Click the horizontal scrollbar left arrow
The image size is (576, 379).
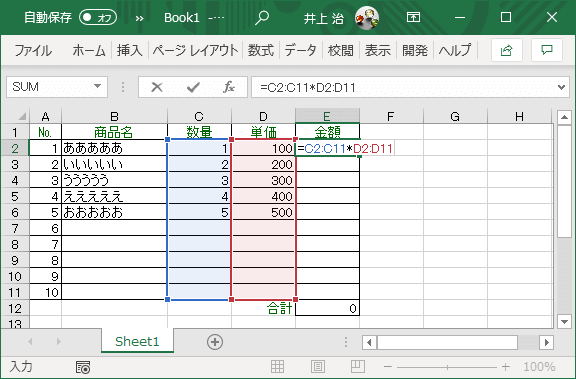(369, 343)
